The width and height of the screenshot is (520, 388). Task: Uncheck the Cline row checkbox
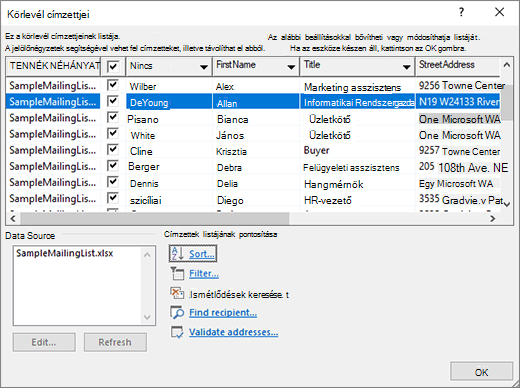pyautogui.click(x=113, y=150)
